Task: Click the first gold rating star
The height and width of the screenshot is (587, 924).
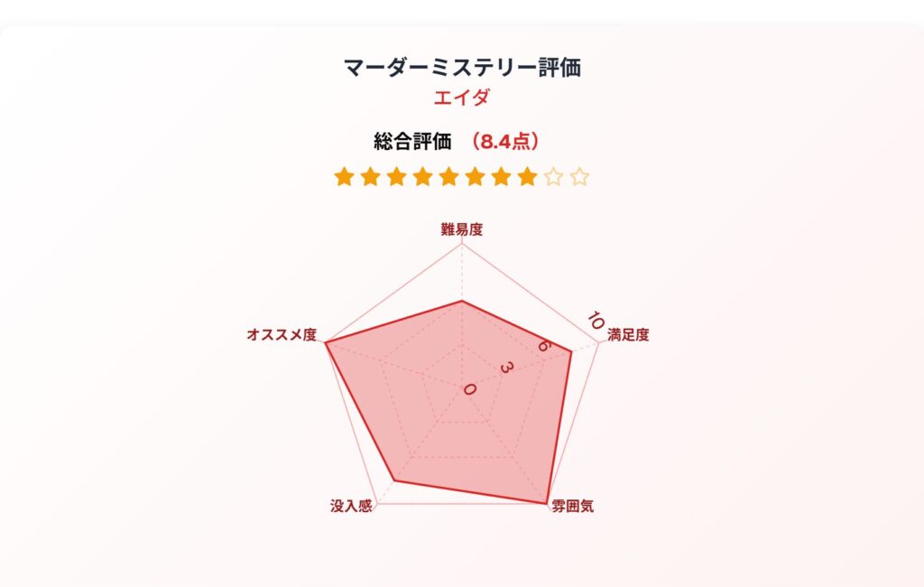Action: click(x=344, y=176)
